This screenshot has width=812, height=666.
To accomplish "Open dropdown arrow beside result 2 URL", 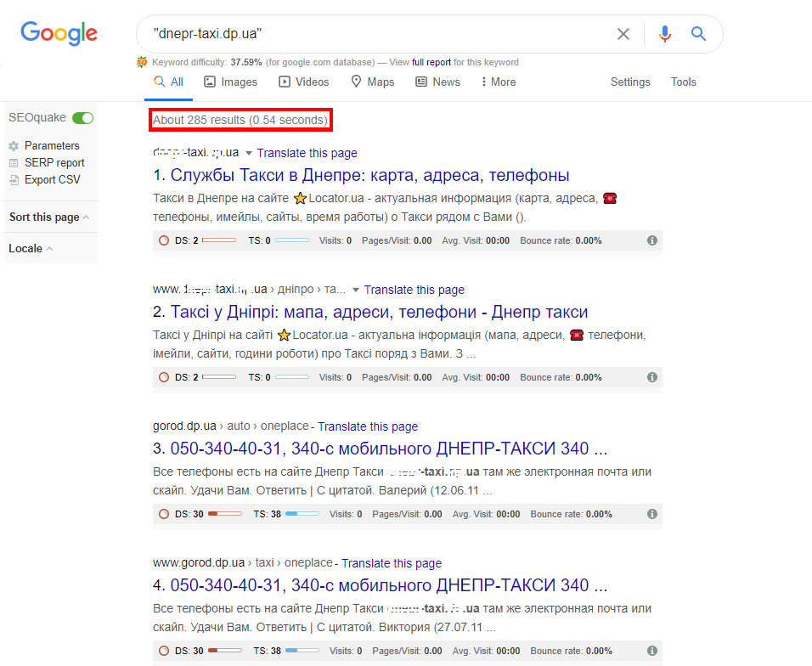I will pos(356,290).
